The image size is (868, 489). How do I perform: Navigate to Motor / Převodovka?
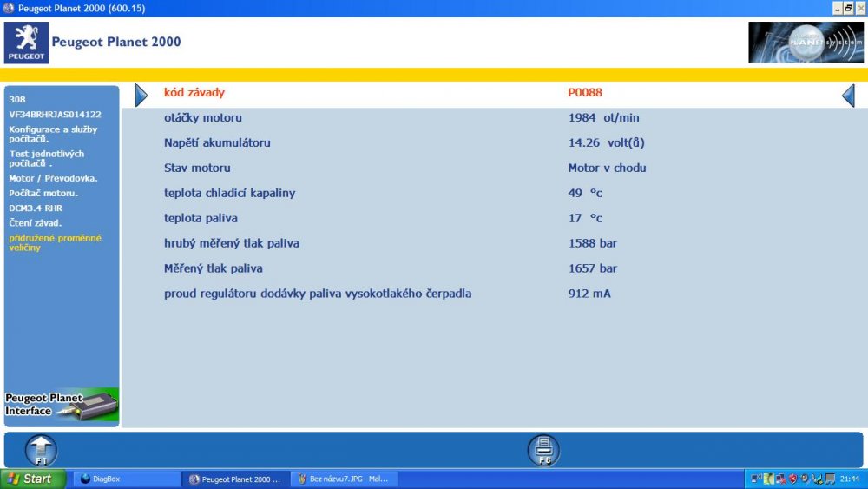click(x=53, y=178)
